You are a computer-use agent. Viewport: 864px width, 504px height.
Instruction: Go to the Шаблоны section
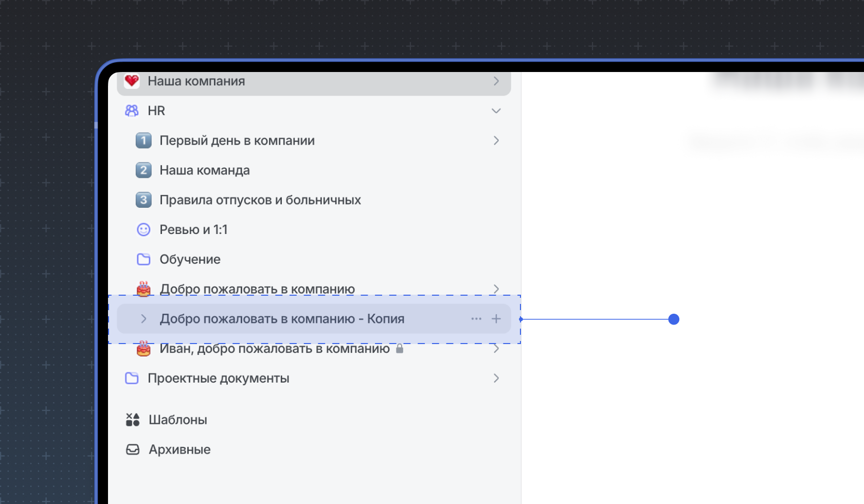point(177,420)
